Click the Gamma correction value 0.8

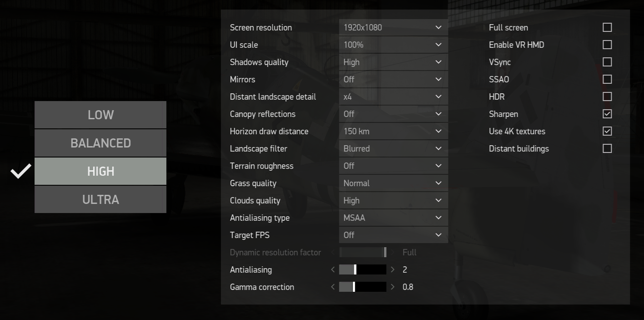(408, 287)
